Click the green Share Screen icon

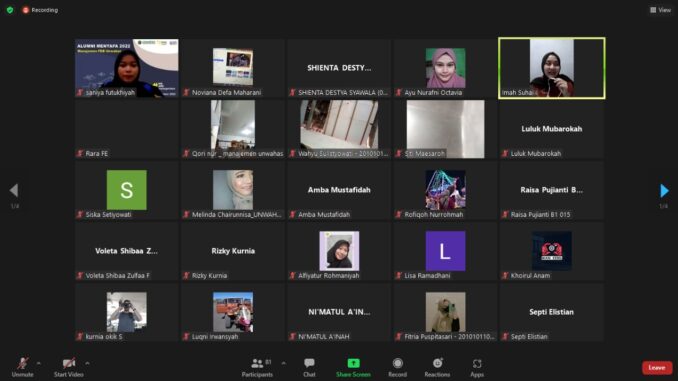pos(353,363)
